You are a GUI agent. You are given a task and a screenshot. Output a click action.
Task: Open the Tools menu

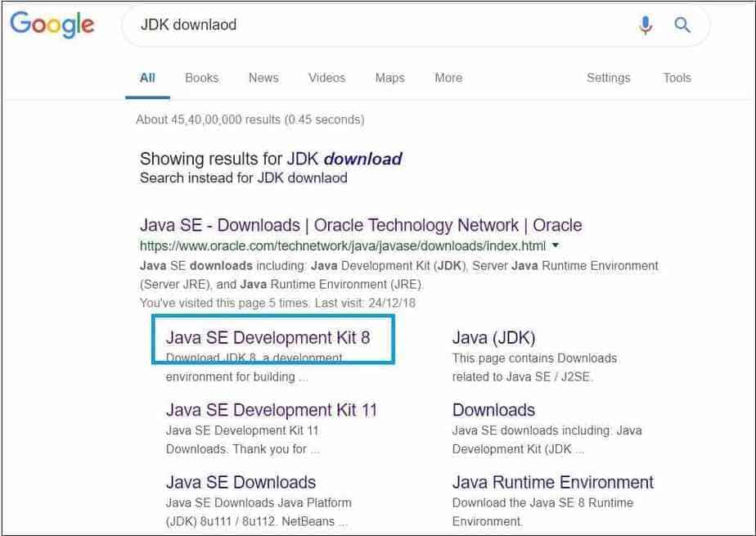click(x=677, y=78)
